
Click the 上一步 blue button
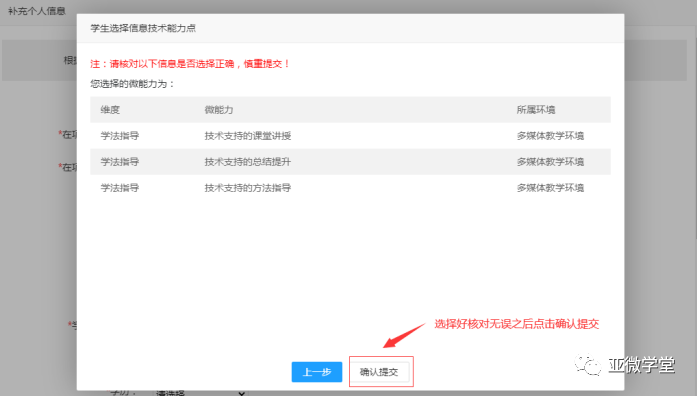(x=317, y=372)
